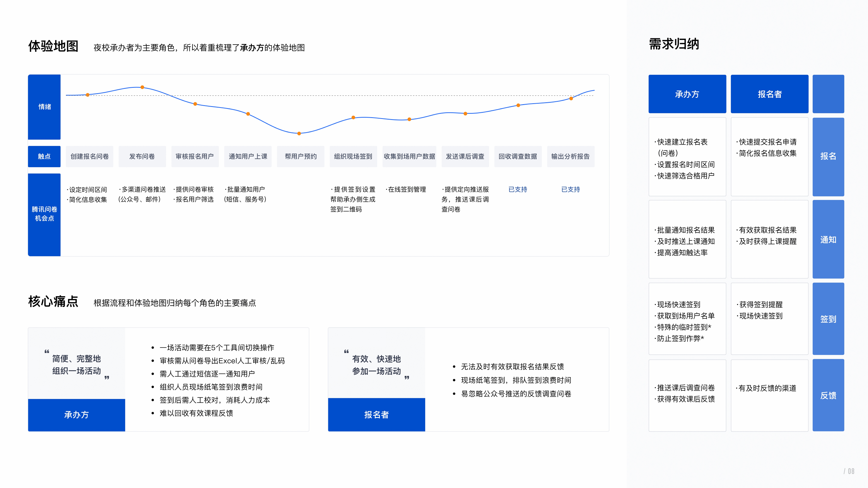Screen dimensions: 868x488
Task: Click the 体验地图 section heading
Action: (53, 46)
